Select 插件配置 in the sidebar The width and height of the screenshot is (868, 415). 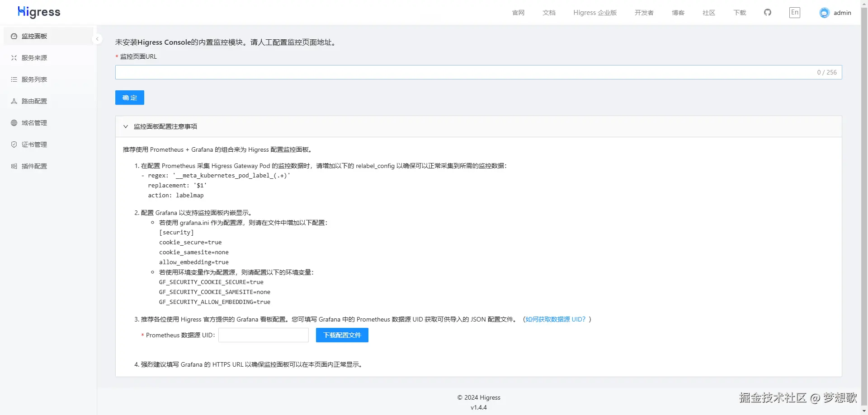point(48,166)
